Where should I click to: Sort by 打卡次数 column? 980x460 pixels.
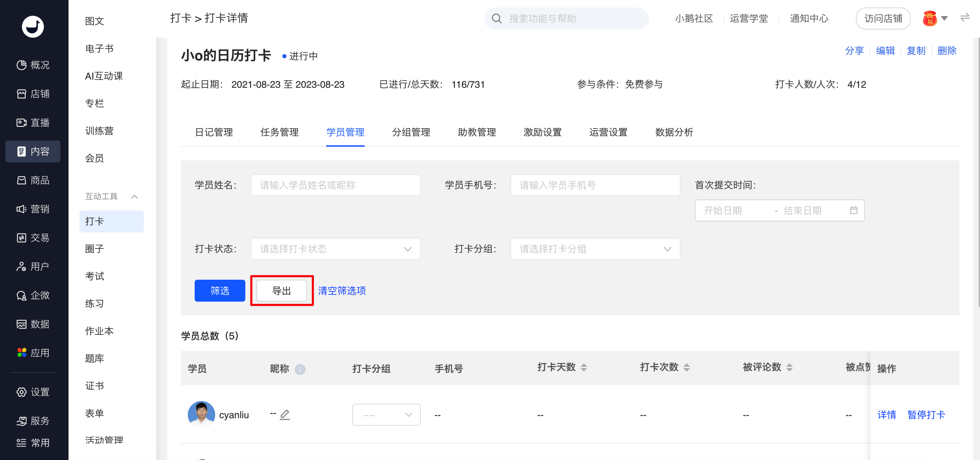[x=686, y=367]
